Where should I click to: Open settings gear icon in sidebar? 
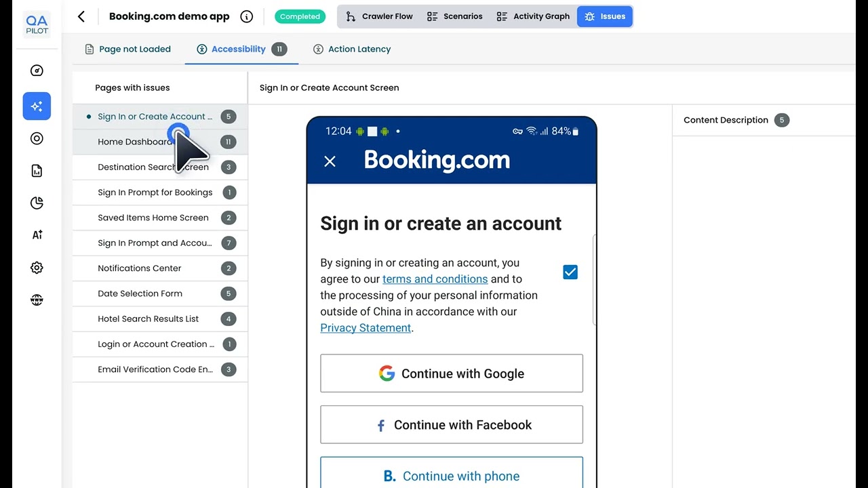37,268
